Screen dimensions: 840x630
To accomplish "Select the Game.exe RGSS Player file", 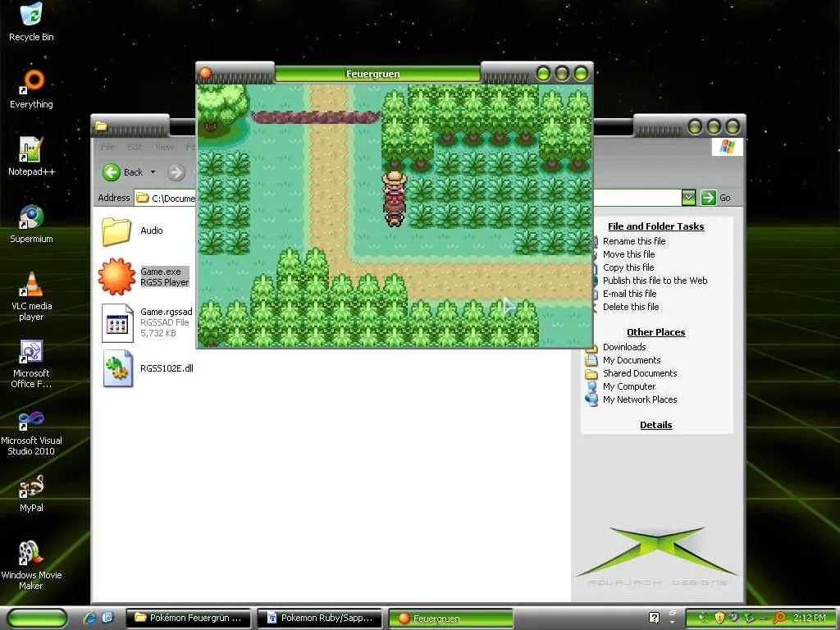I will pyautogui.click(x=144, y=276).
